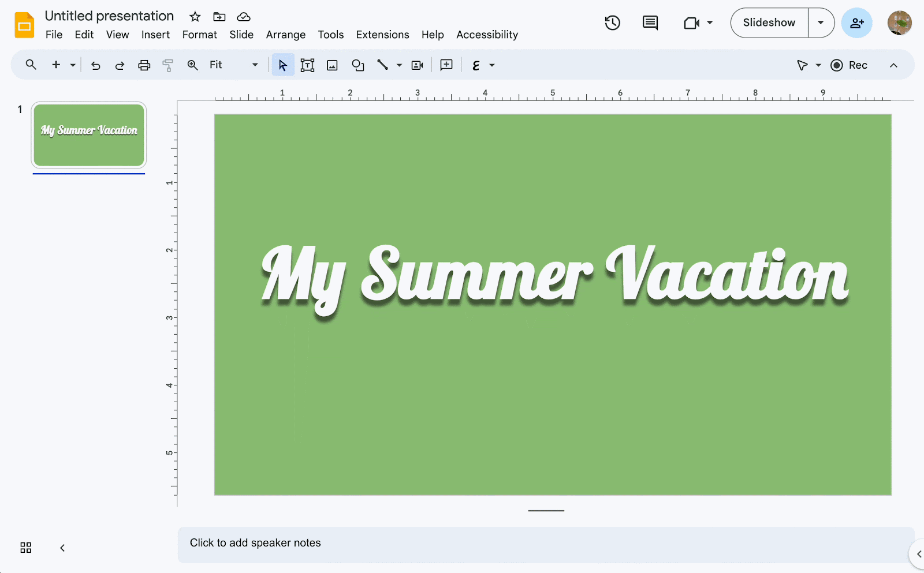Select the Line tool
Viewport: 924px width, 573px height.
382,65
